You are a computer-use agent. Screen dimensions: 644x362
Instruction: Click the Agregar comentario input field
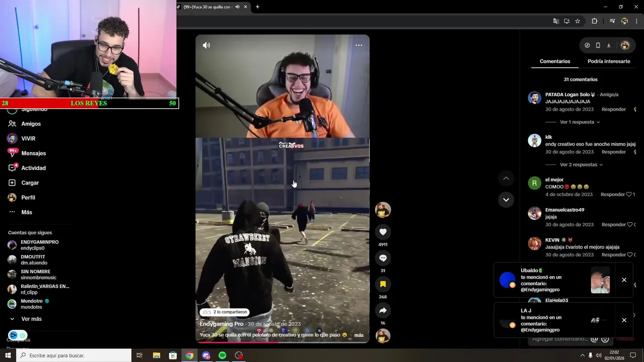[559, 339]
